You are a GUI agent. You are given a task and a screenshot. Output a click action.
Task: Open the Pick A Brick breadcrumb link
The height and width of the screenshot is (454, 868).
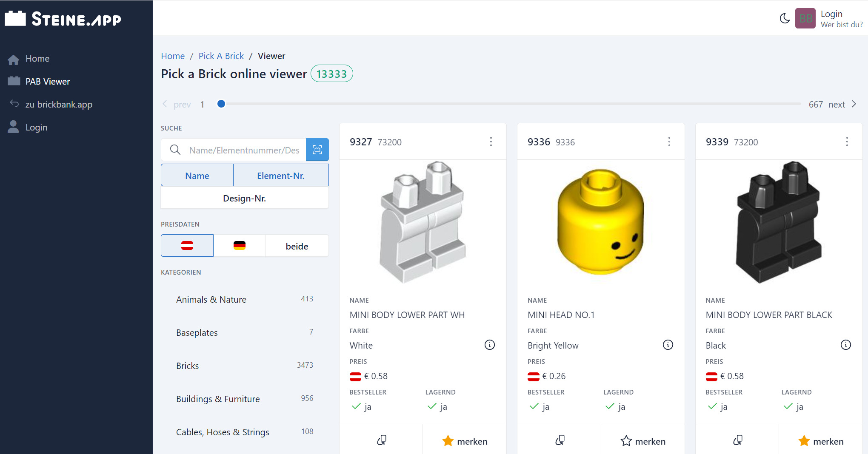(x=221, y=56)
